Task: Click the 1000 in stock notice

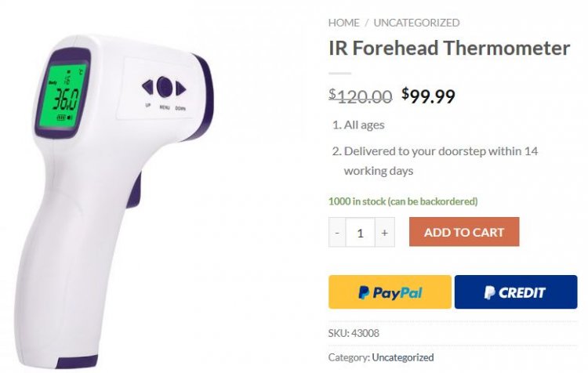Action: (402, 201)
